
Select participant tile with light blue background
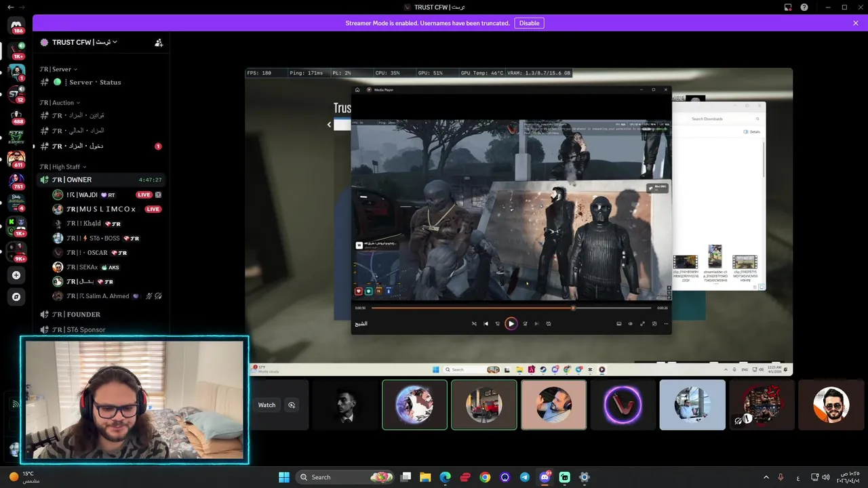tap(692, 405)
